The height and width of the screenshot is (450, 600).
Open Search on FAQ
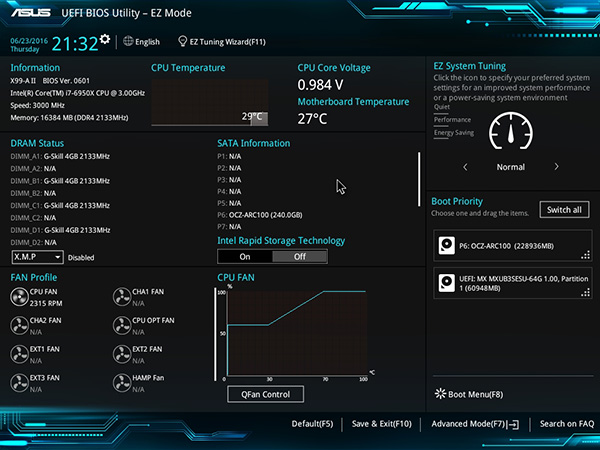point(567,424)
